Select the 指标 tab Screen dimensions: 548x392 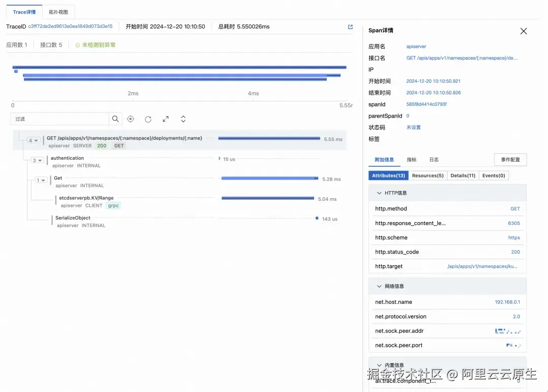tap(412, 160)
